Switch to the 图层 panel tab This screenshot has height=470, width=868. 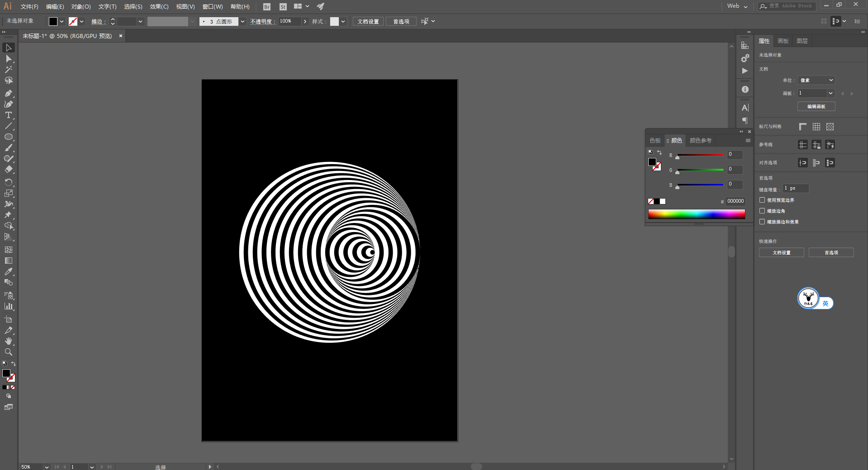pyautogui.click(x=802, y=41)
